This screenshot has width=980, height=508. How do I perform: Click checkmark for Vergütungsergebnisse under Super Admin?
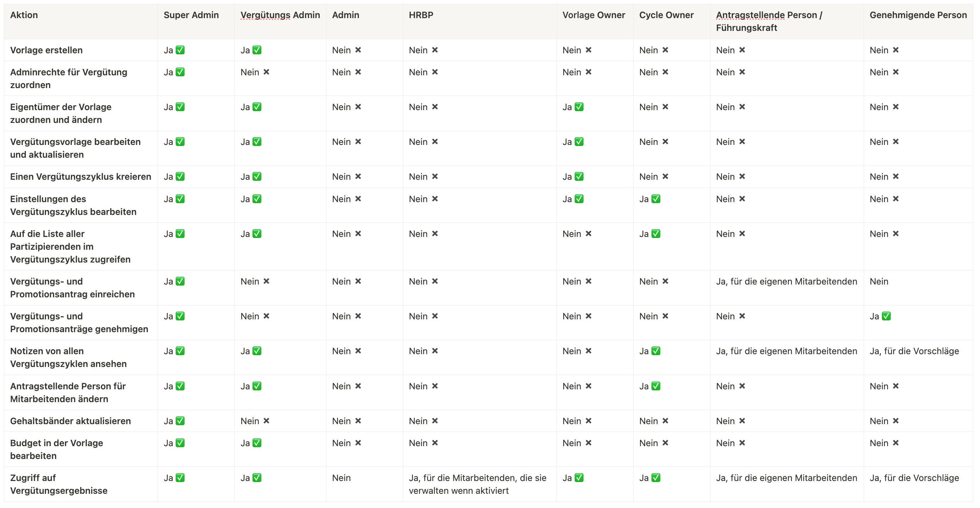point(180,477)
